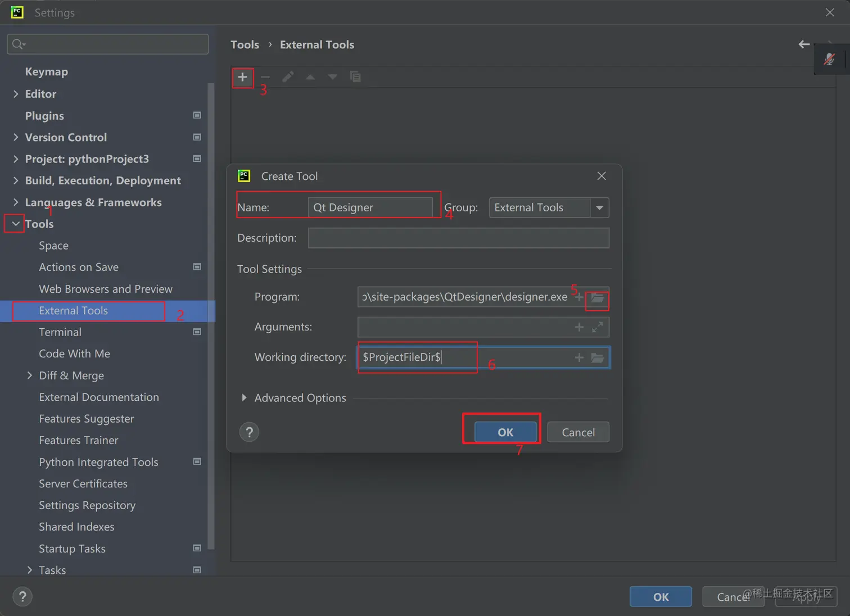
Task: Expand the Editor settings node
Action: click(16, 94)
